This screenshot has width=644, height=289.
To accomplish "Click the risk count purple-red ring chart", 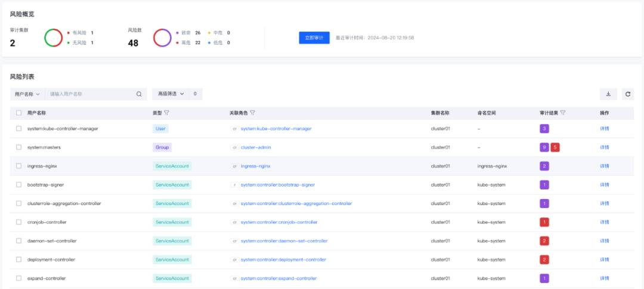I will 162,38.
